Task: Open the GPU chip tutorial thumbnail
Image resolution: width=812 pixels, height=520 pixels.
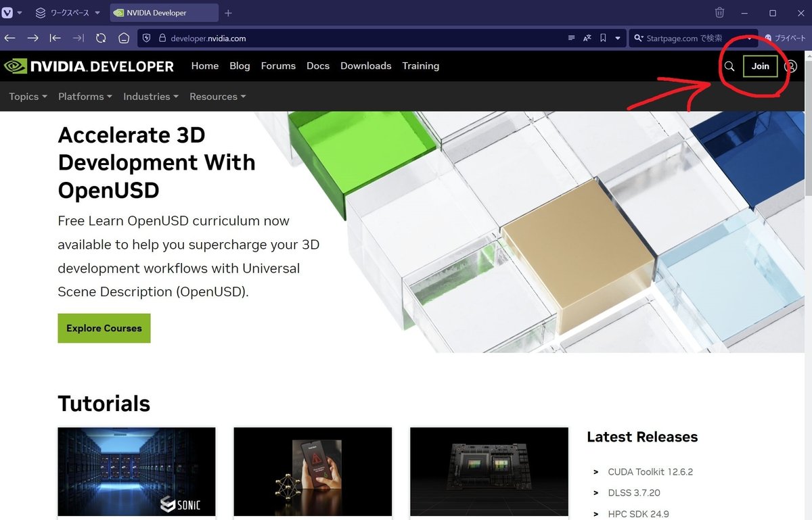Action: 489,471
